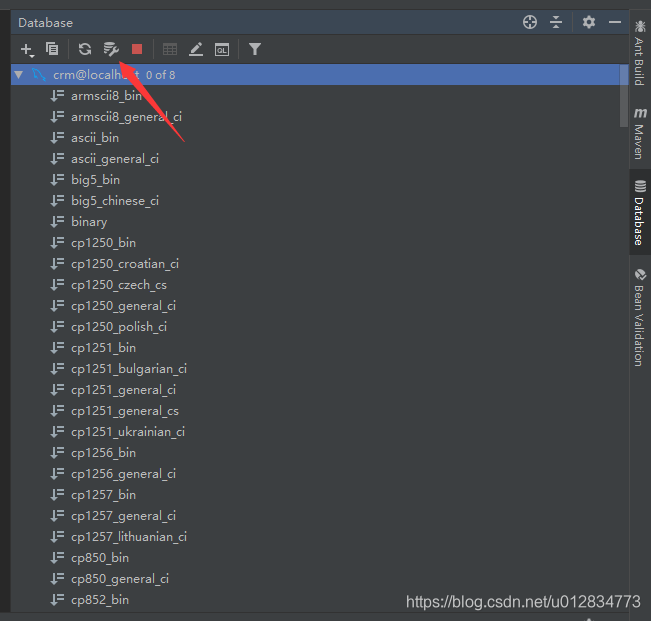This screenshot has width=651, height=621.
Task: Click the Edit Source pencil icon
Action: coord(196,49)
